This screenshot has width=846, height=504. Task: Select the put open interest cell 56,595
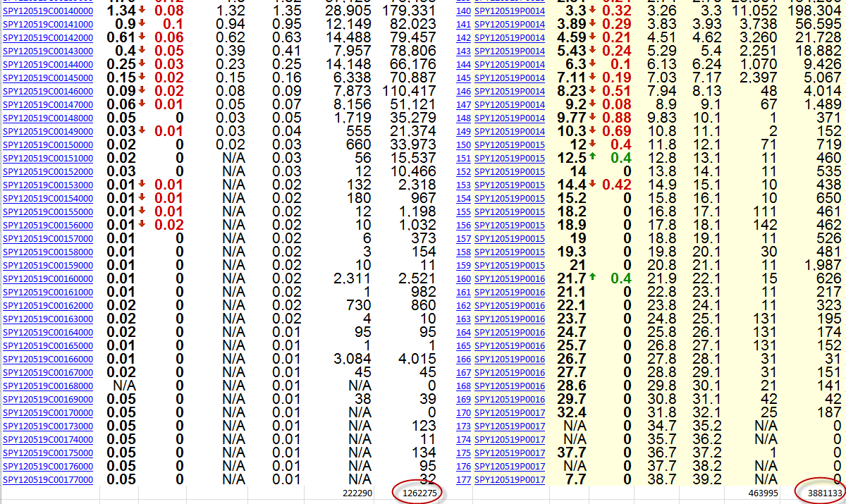(819, 25)
